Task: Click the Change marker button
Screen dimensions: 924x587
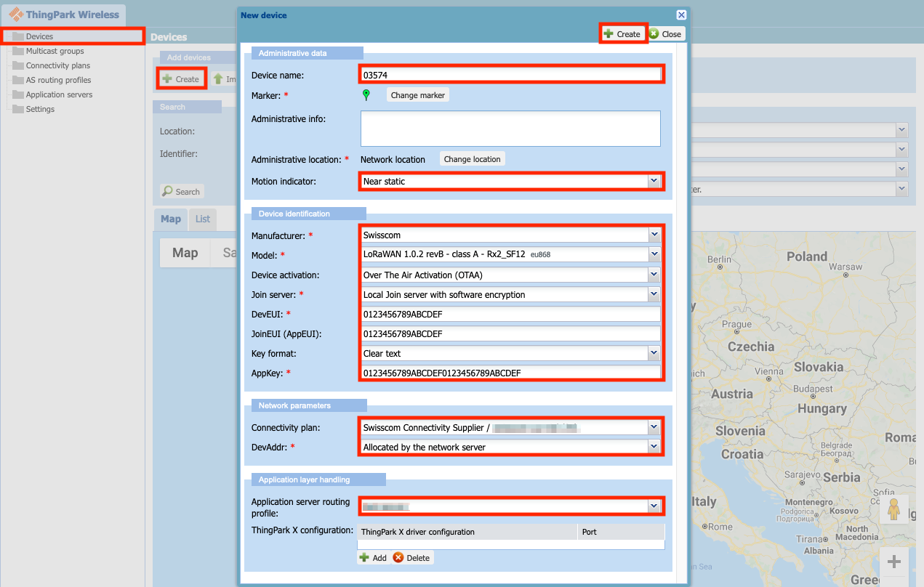Action: (x=417, y=95)
